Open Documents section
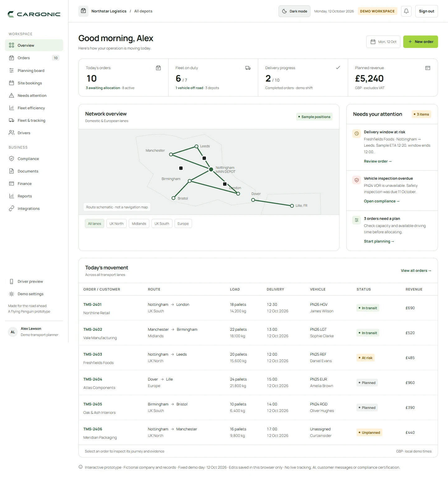 34,171
